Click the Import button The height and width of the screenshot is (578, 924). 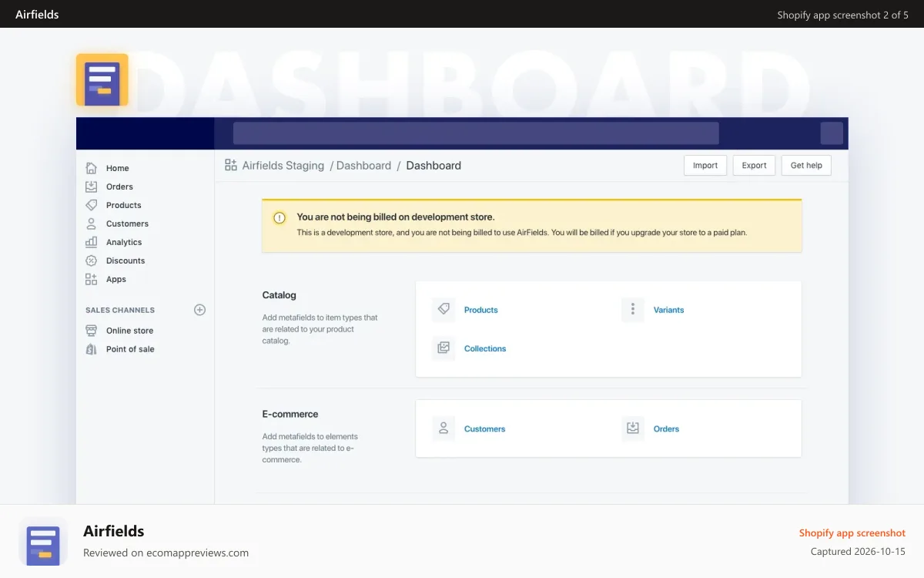point(705,165)
